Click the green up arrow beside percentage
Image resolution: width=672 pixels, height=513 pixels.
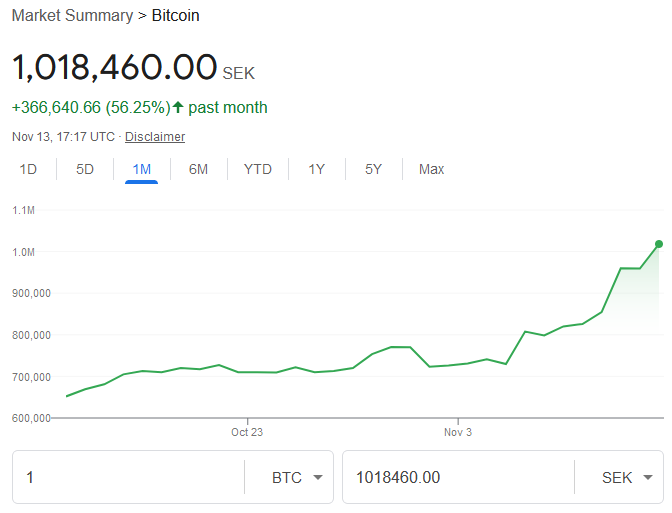(178, 107)
